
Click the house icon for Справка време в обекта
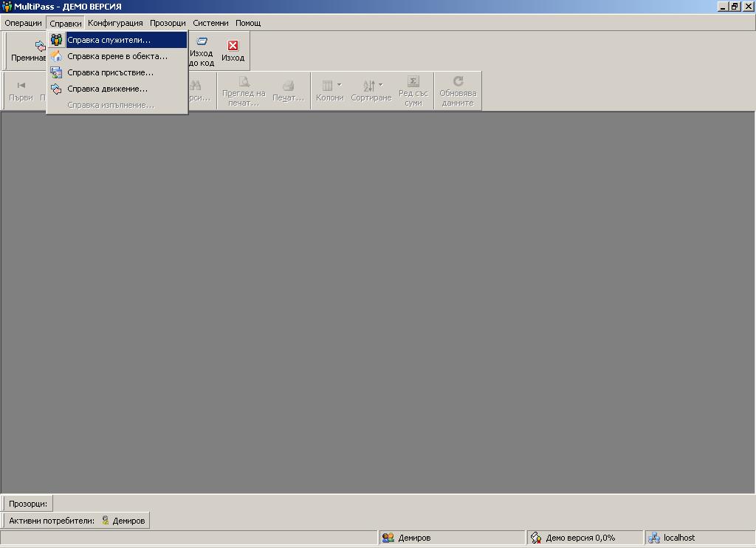(x=56, y=56)
